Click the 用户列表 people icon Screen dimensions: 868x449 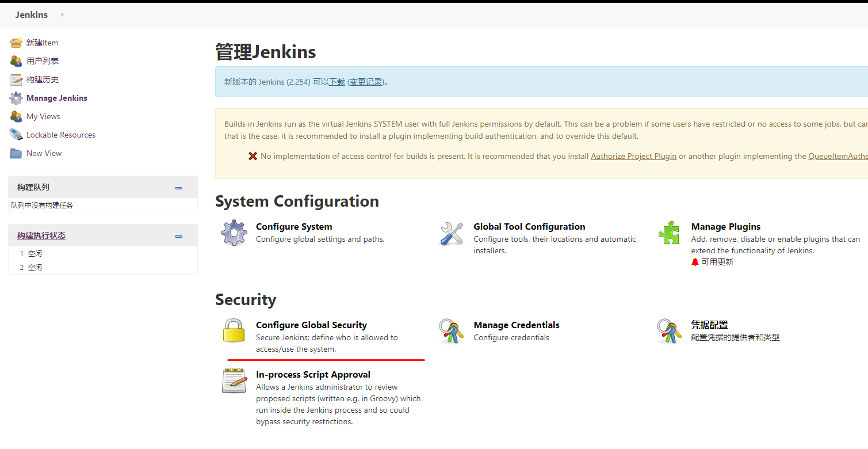pos(16,61)
